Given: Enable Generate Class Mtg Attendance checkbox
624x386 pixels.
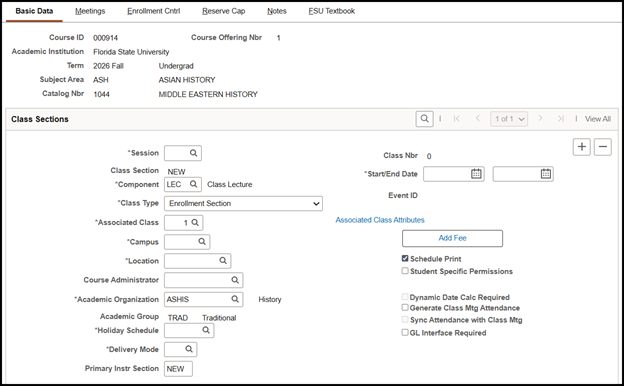Looking at the screenshot, I should [x=405, y=307].
